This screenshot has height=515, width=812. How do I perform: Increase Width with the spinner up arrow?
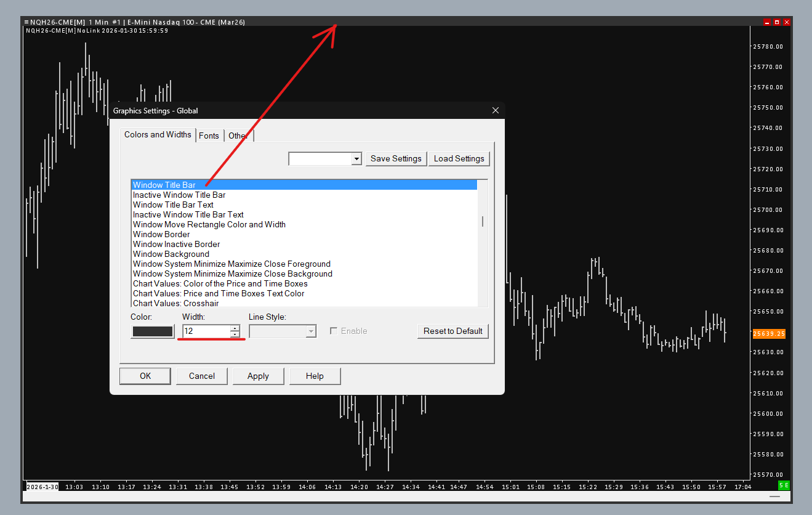pos(235,328)
